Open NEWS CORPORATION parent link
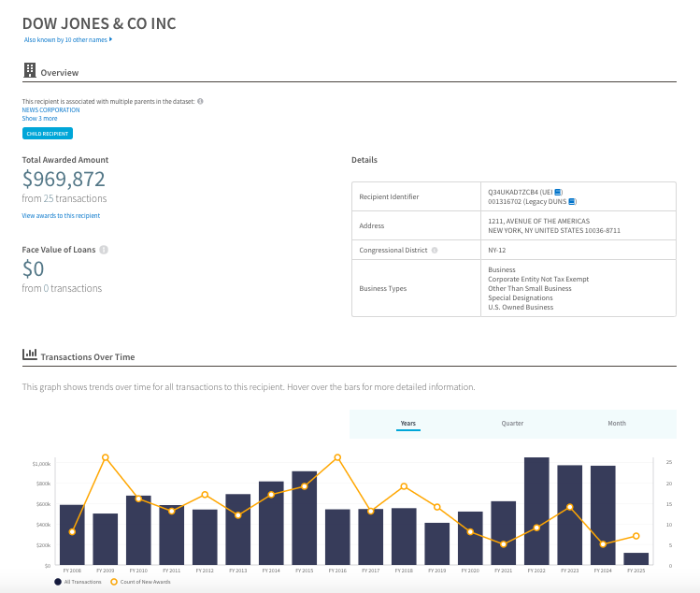Image resolution: width=700 pixels, height=593 pixels. [50, 109]
